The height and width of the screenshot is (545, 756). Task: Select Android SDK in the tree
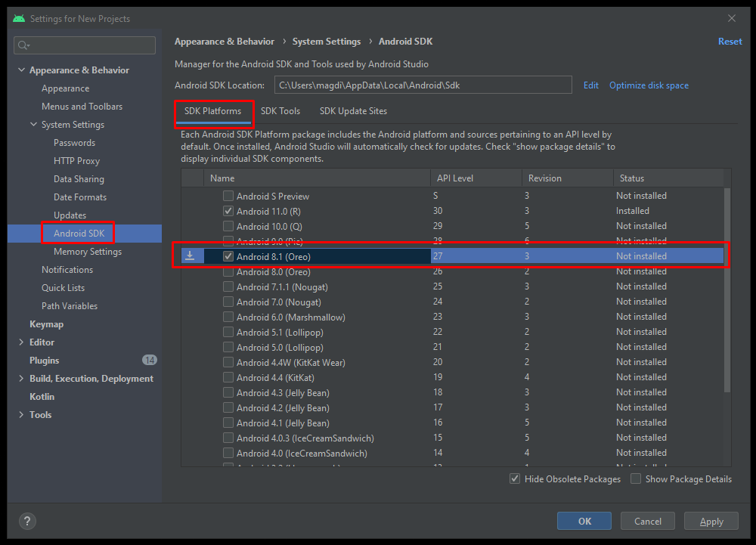(79, 234)
